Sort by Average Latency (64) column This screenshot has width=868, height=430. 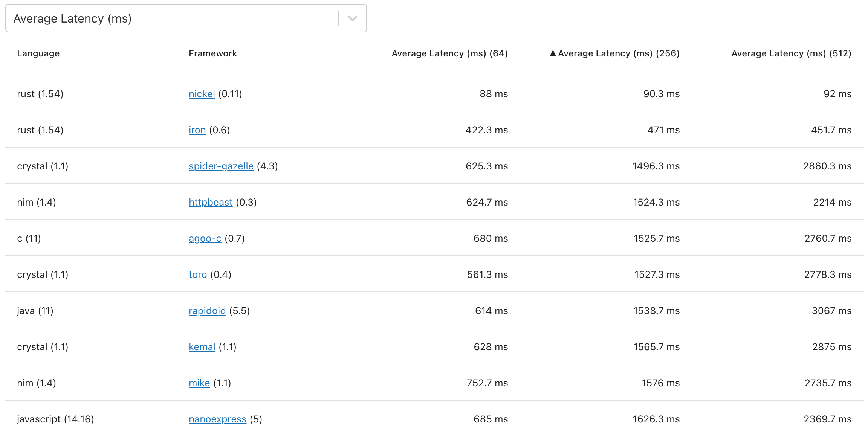click(449, 53)
